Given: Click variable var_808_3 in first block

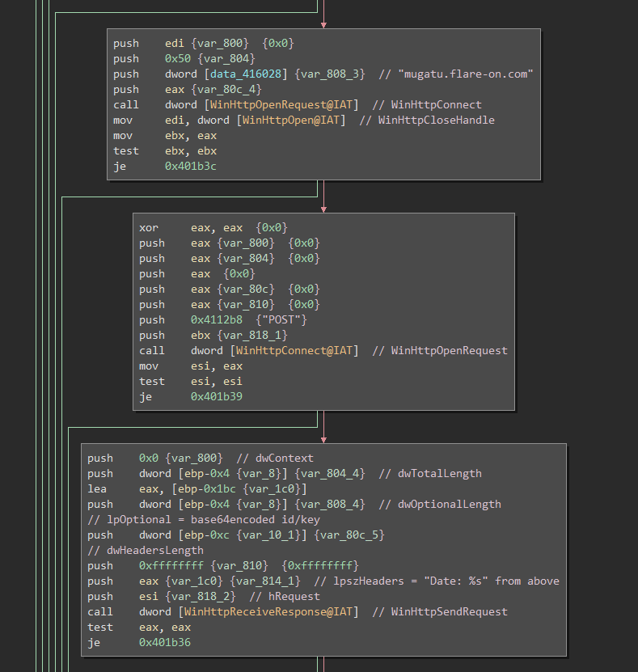Looking at the screenshot, I should point(329,74).
